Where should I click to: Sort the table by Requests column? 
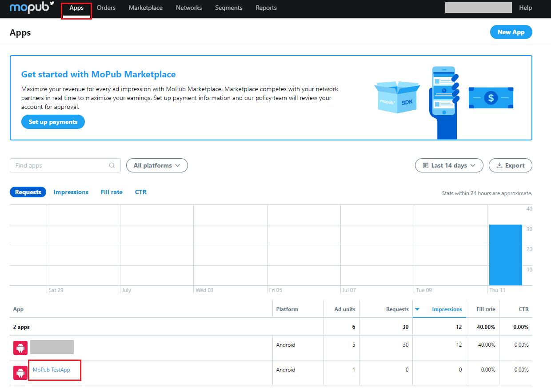click(397, 309)
